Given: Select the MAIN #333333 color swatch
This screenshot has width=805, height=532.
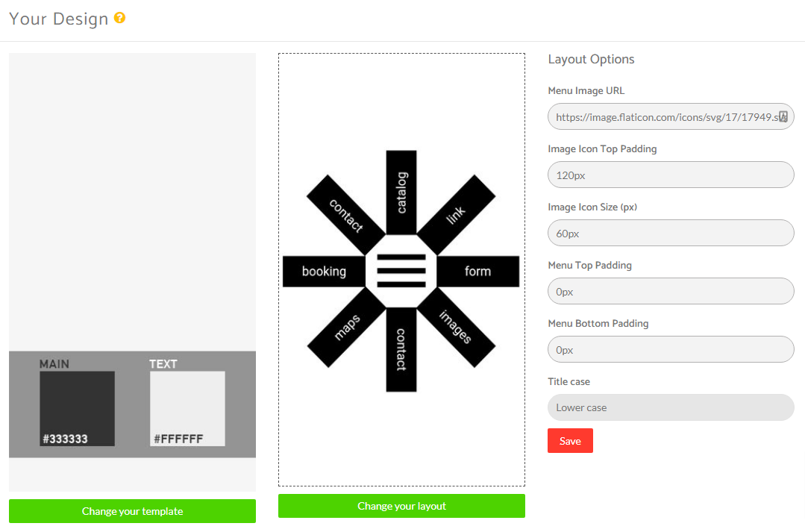Looking at the screenshot, I should tap(78, 407).
